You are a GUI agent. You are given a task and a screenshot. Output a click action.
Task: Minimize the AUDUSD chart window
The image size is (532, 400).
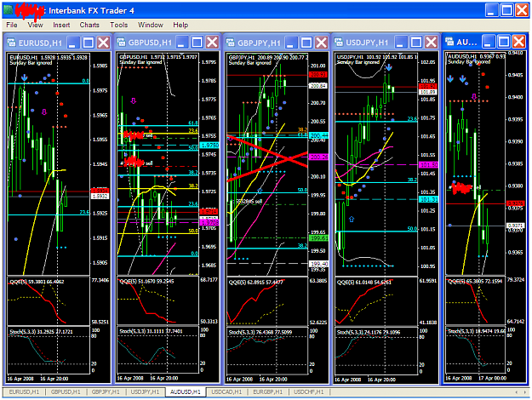tap(489, 42)
